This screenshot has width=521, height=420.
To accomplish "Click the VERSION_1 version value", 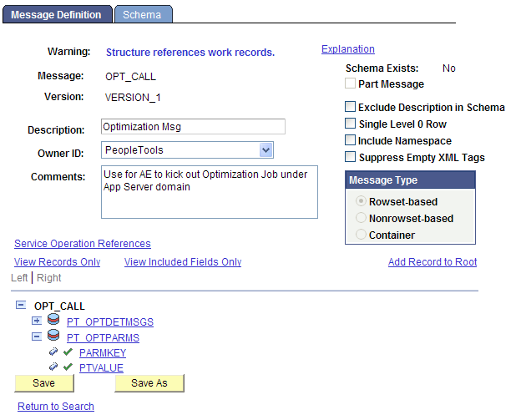I will pos(133,98).
